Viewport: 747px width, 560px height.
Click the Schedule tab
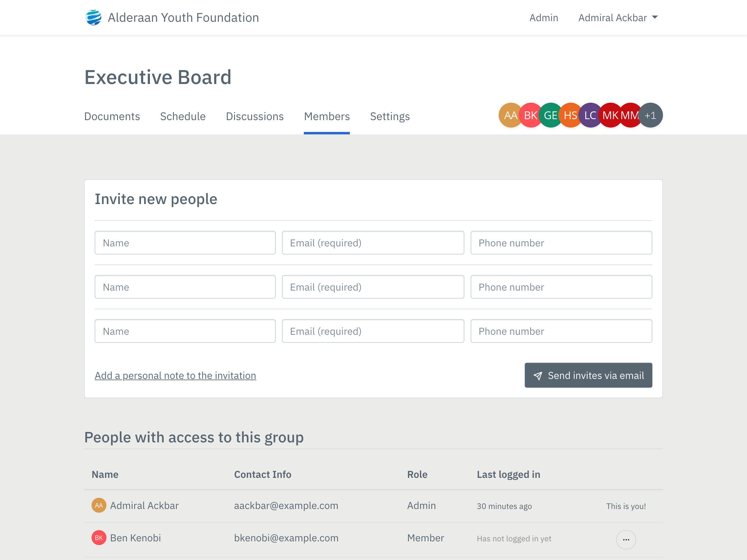pyautogui.click(x=183, y=116)
